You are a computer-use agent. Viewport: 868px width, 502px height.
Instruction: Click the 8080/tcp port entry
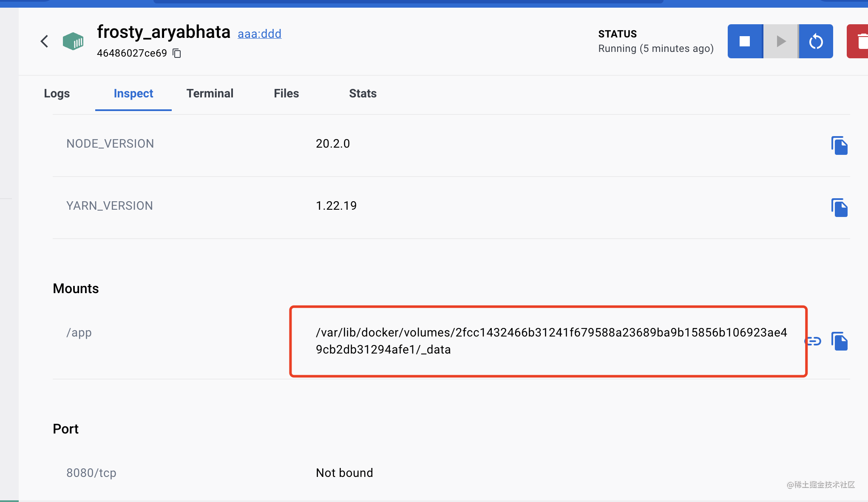91,473
